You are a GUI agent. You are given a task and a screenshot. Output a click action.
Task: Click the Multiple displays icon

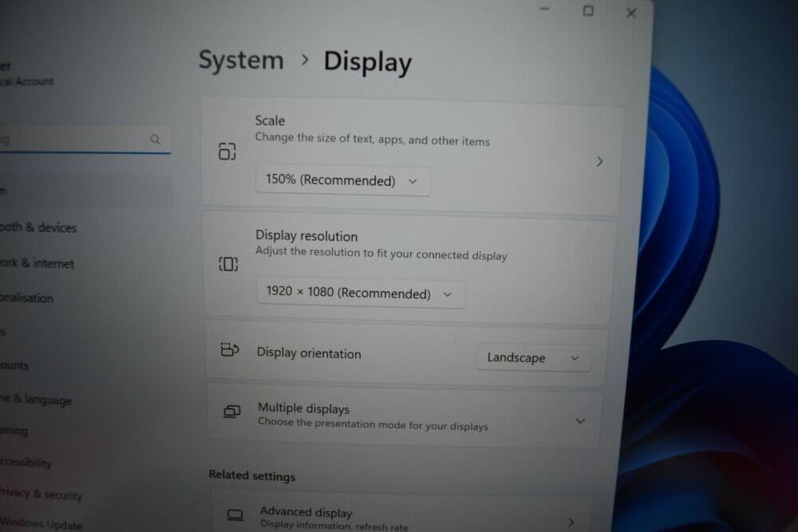pyautogui.click(x=232, y=411)
